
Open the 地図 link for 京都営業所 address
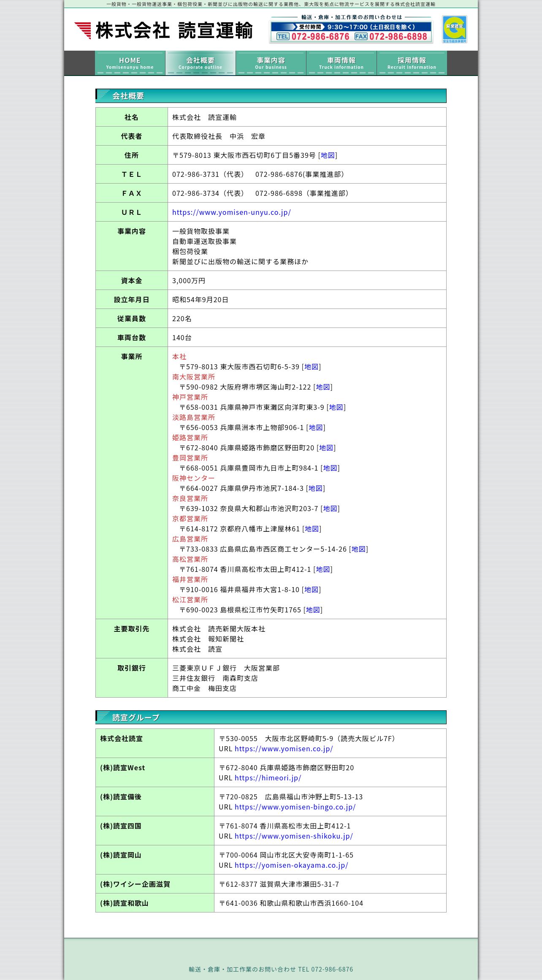pos(312,529)
